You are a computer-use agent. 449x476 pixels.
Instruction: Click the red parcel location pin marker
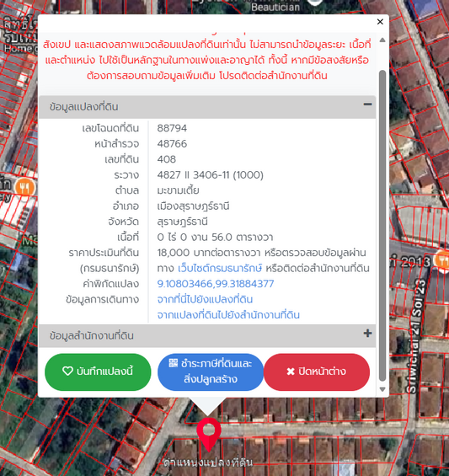[209, 434]
